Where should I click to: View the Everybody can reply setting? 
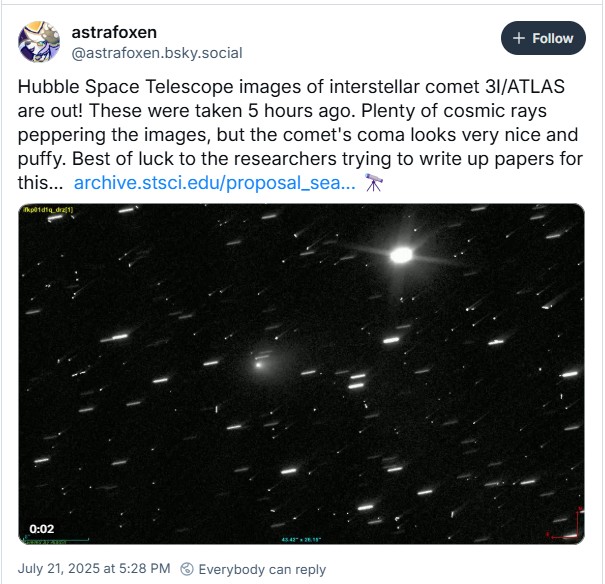pos(262,569)
